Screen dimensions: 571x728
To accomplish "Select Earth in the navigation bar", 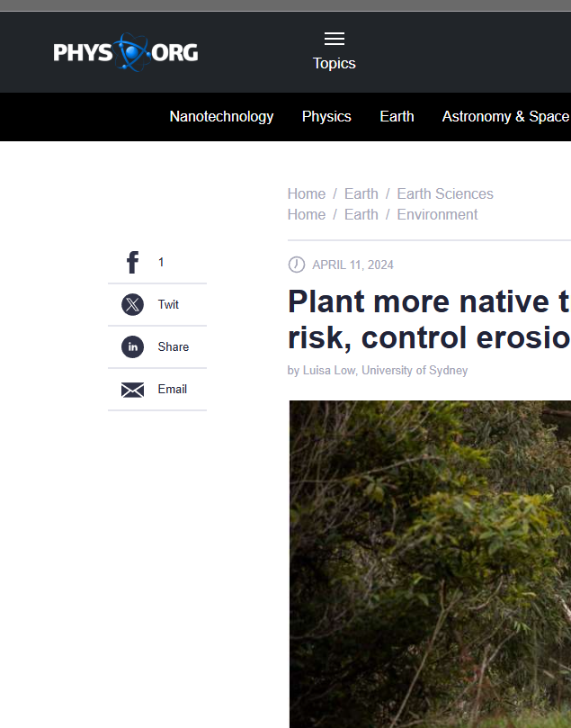I will [x=397, y=117].
